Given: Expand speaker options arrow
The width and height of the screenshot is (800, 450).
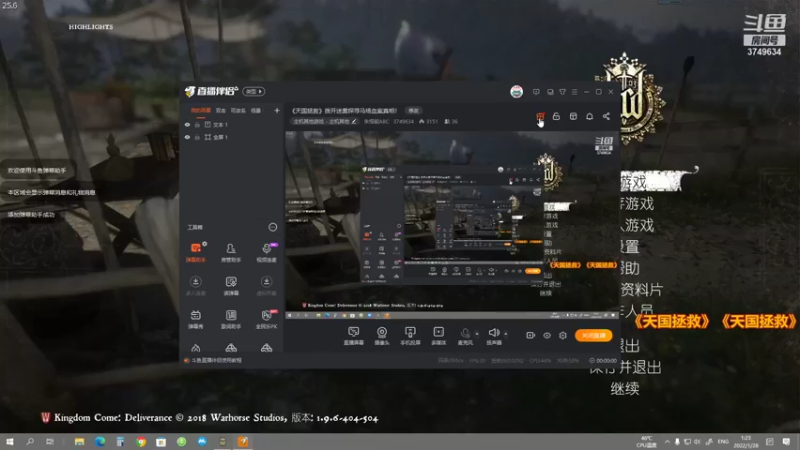Looking at the screenshot, I should (x=506, y=334).
